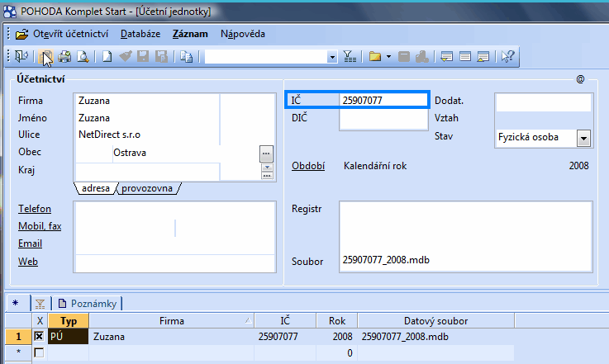Click the IČ field with 25907077
This screenshot has width=609, height=364.
pyautogui.click(x=383, y=101)
